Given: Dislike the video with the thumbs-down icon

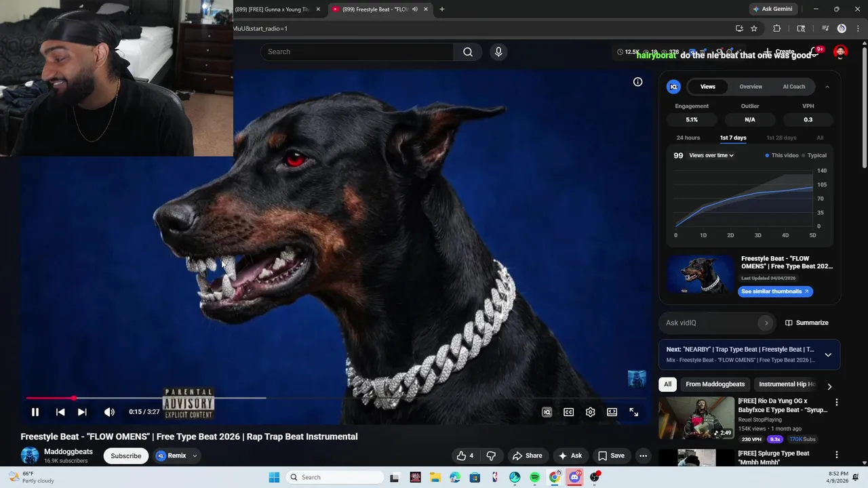Looking at the screenshot, I should (491, 455).
